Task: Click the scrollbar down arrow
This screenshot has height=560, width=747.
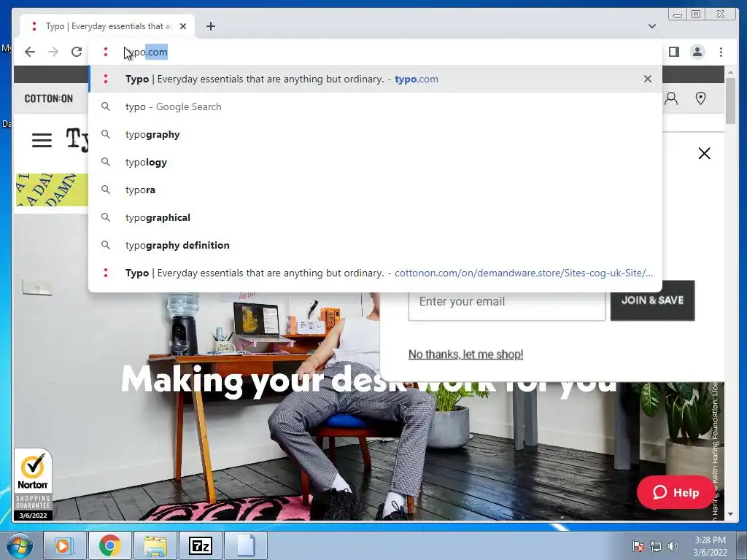Action: click(730, 514)
